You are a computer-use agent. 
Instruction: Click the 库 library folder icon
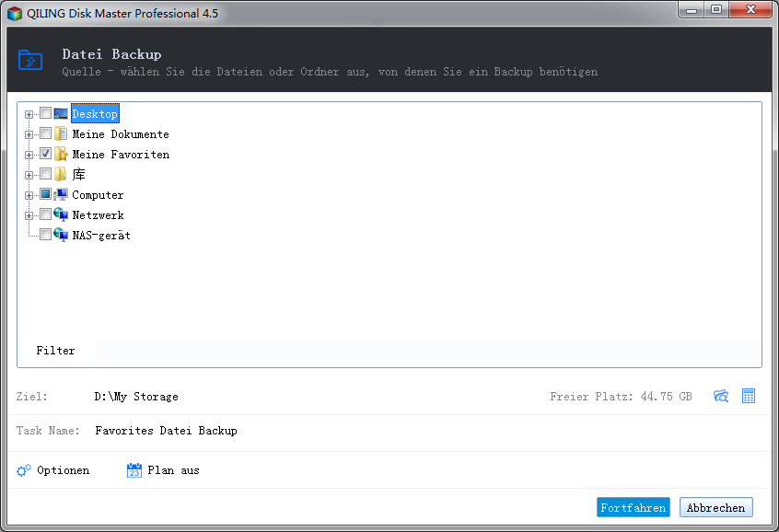[x=61, y=174]
